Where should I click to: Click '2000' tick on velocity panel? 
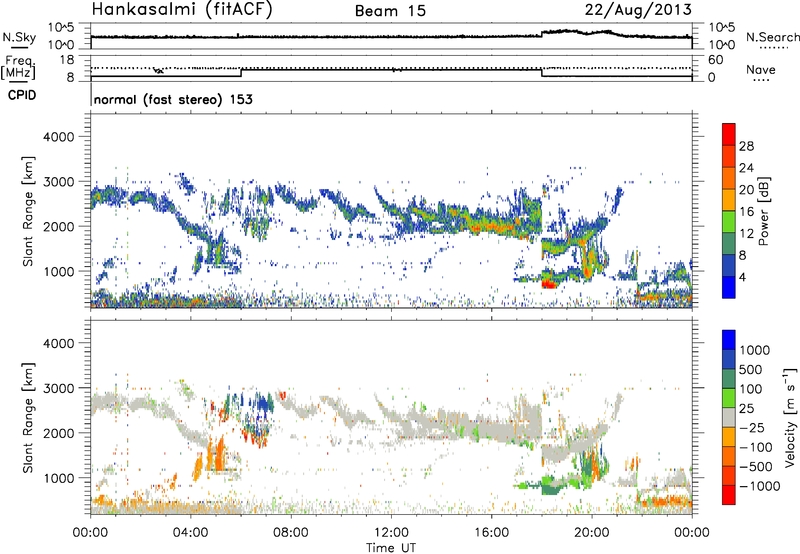point(59,433)
